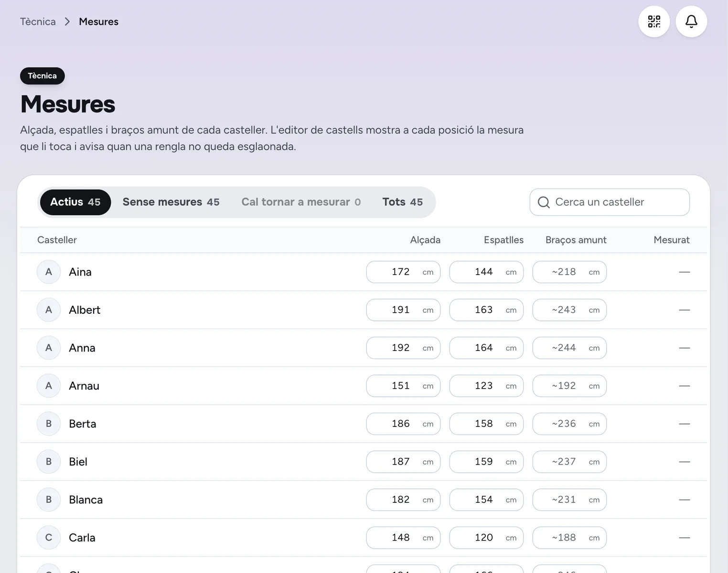Select Arnau's avatar circle
This screenshot has width=728, height=573.
pos(49,386)
